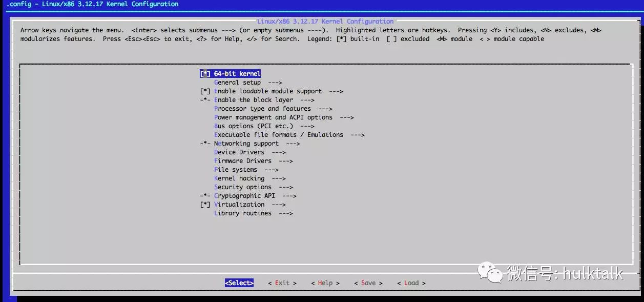The height and width of the screenshot is (302, 644).
Task: Click the Load button
Action: 411,283
